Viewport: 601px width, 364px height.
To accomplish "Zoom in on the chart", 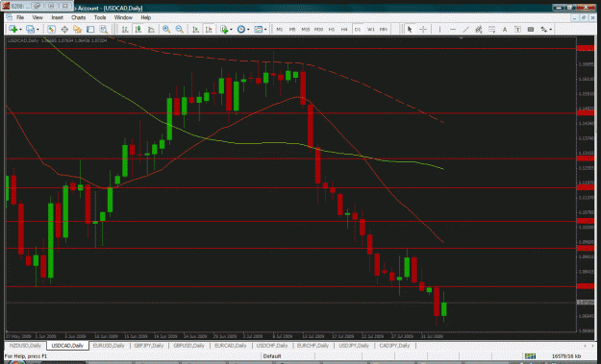I will (166, 29).
